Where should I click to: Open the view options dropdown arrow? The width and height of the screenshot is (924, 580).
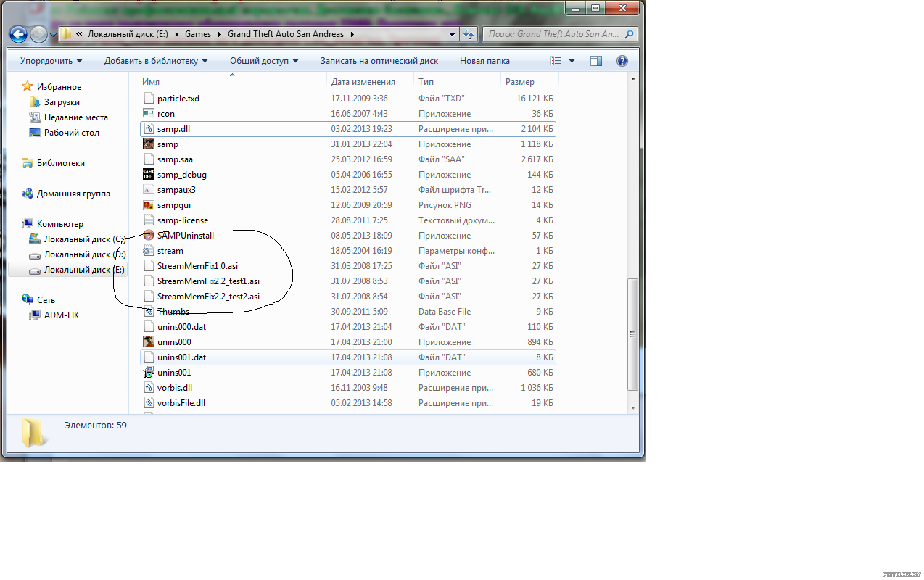pos(572,61)
